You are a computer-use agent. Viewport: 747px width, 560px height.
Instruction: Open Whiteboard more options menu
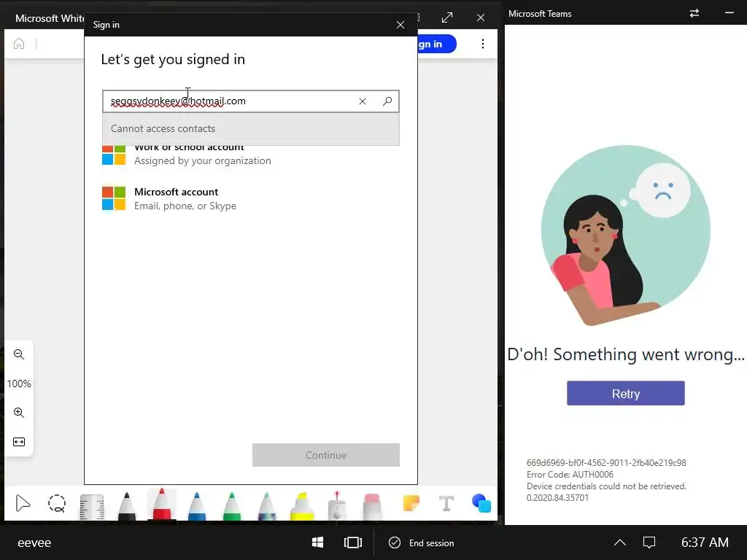click(483, 44)
